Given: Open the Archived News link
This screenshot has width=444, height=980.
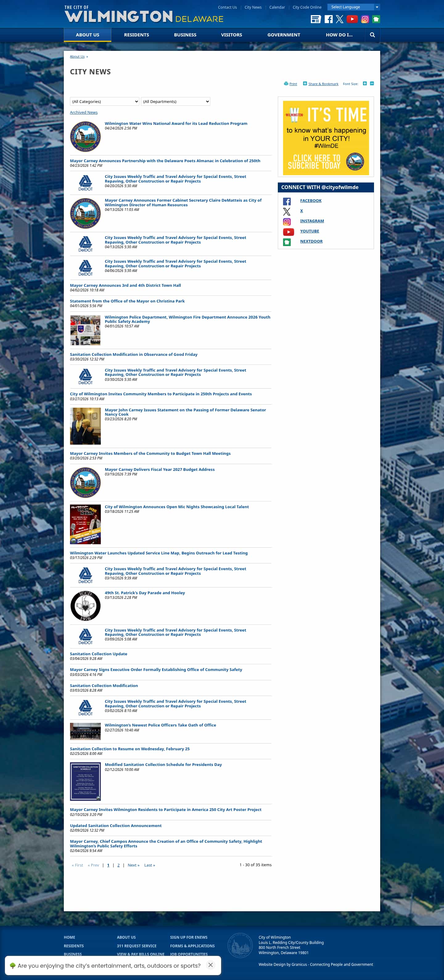Looking at the screenshot, I should [x=84, y=112].
